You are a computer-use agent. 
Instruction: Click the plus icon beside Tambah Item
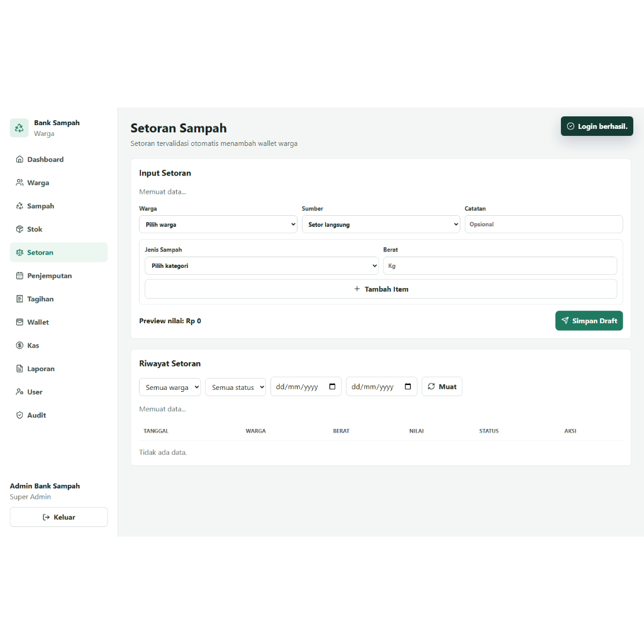pyautogui.click(x=357, y=289)
